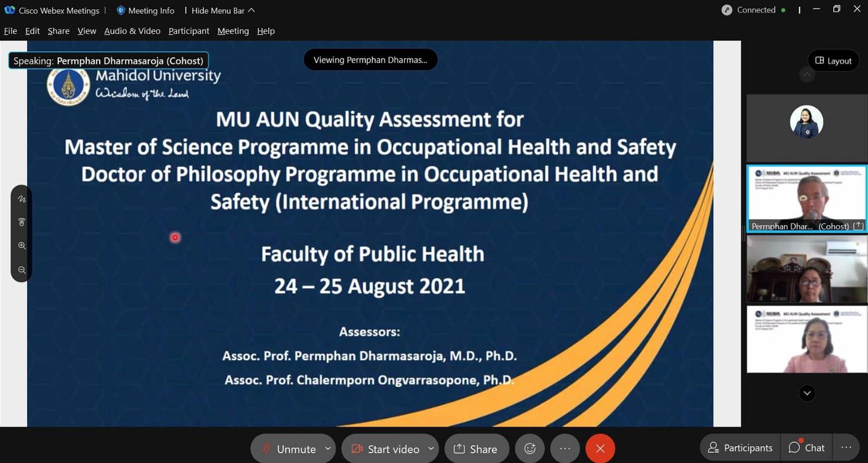This screenshot has height=463, width=868.
Task: Unmute the microphone
Action: click(x=288, y=449)
